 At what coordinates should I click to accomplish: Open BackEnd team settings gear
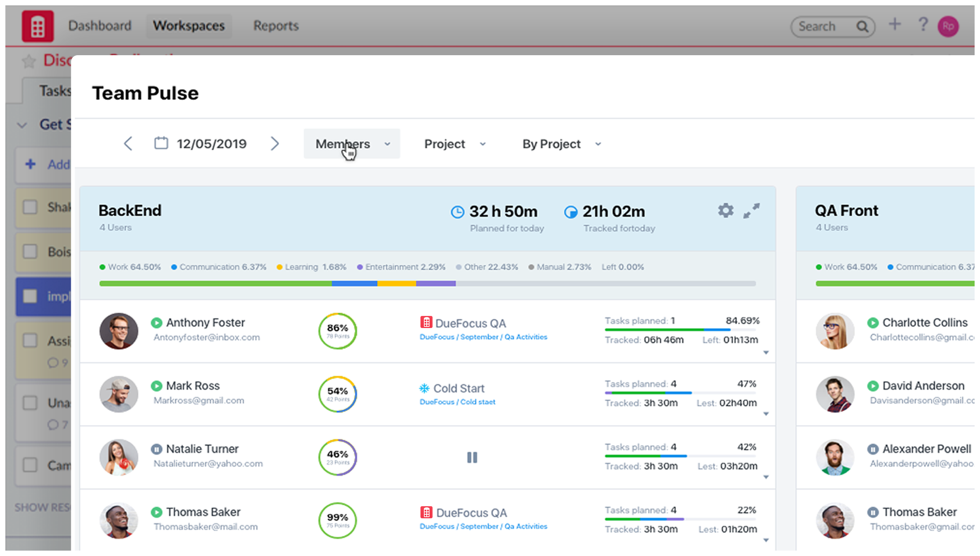pos(725,210)
